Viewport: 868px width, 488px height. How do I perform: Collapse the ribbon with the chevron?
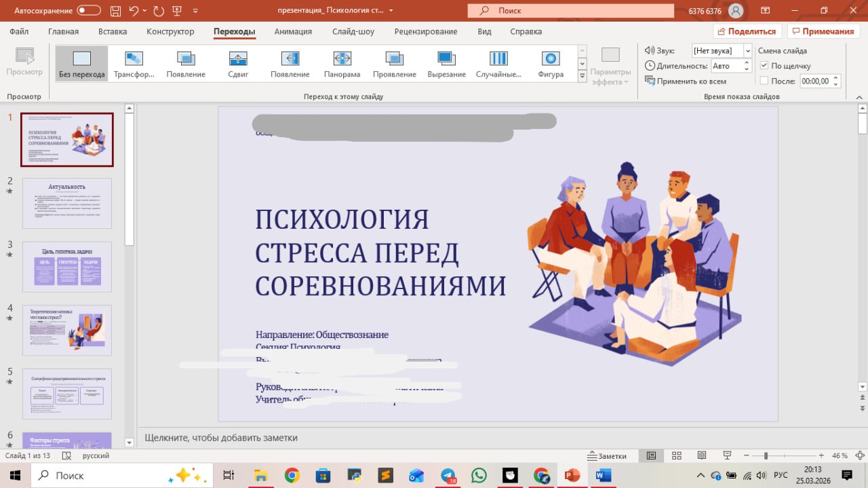pyautogui.click(x=860, y=96)
